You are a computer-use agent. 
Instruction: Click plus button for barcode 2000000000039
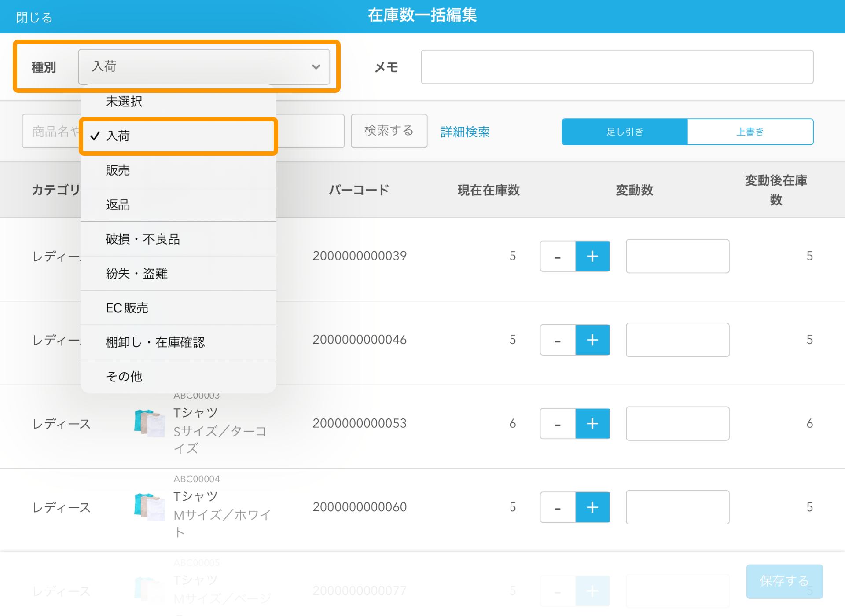pyautogui.click(x=592, y=256)
